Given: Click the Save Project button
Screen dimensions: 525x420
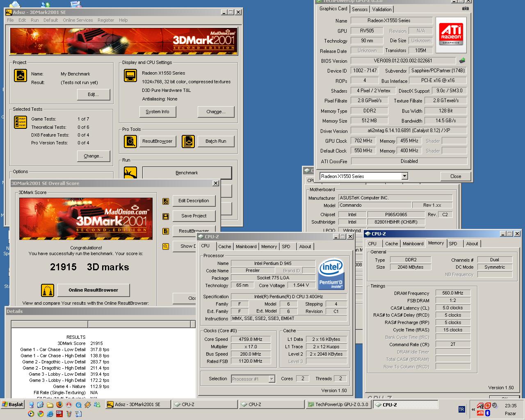Looking at the screenshot, I should coord(194,216).
